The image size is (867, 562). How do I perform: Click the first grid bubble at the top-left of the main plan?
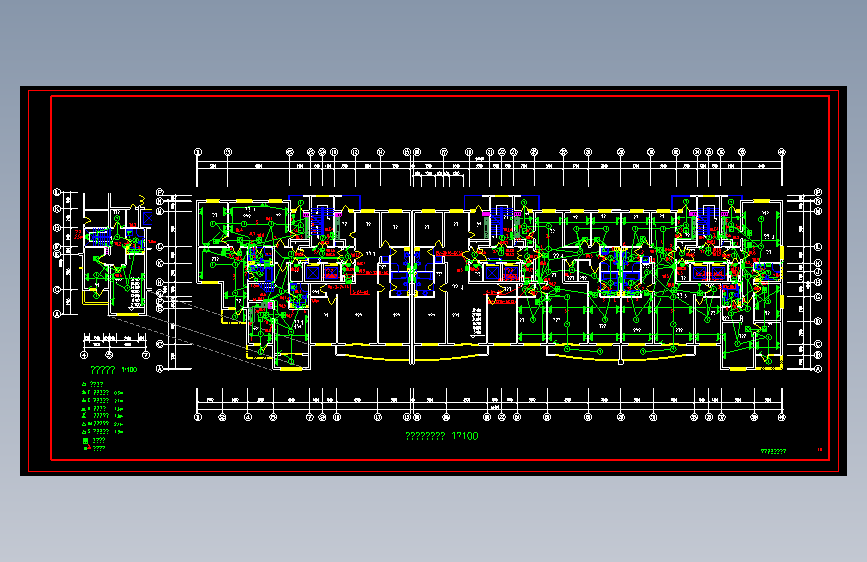point(198,152)
